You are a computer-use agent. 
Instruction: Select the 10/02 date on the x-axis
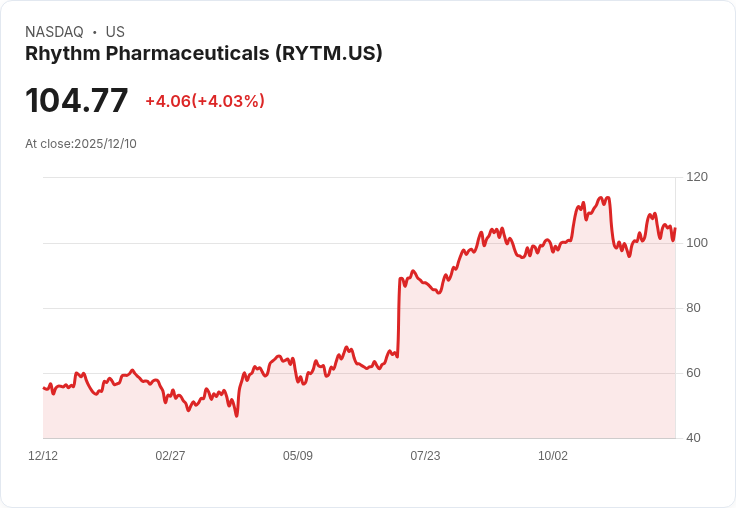click(553, 456)
